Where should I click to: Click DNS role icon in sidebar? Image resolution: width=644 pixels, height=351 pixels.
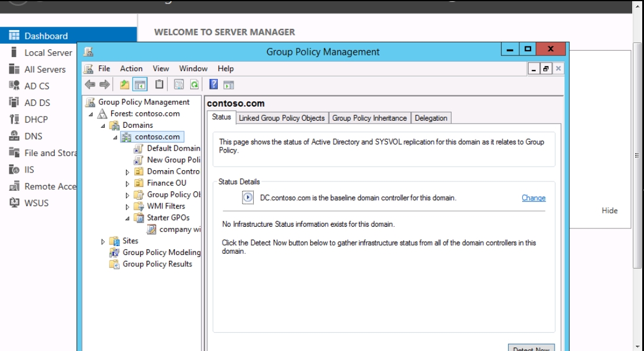click(14, 135)
